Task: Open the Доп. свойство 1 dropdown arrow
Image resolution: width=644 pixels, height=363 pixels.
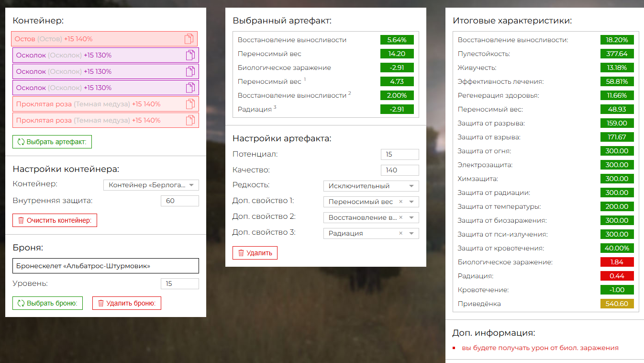Action: pyautogui.click(x=411, y=202)
